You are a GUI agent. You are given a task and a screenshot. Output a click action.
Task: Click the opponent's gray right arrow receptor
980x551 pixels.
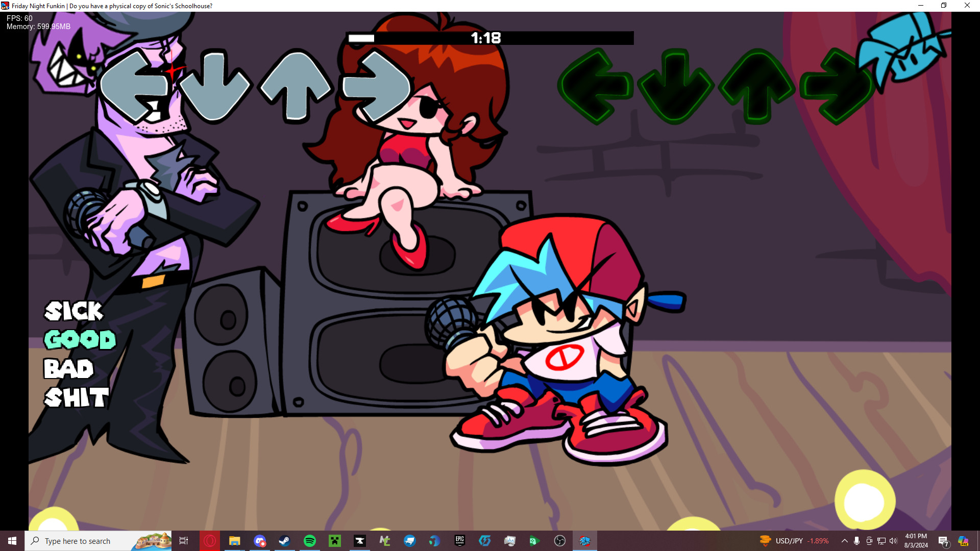point(377,86)
